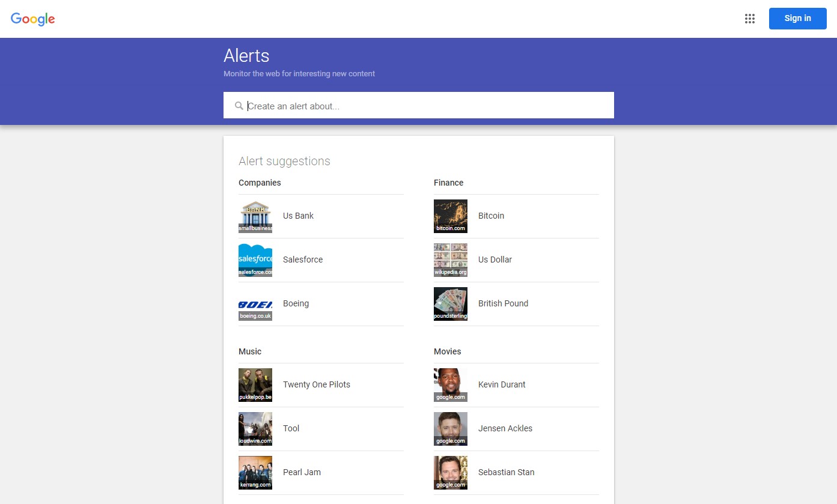Viewport: 837px width, 504px height.
Task: Click the Music category heading
Action: pos(250,351)
